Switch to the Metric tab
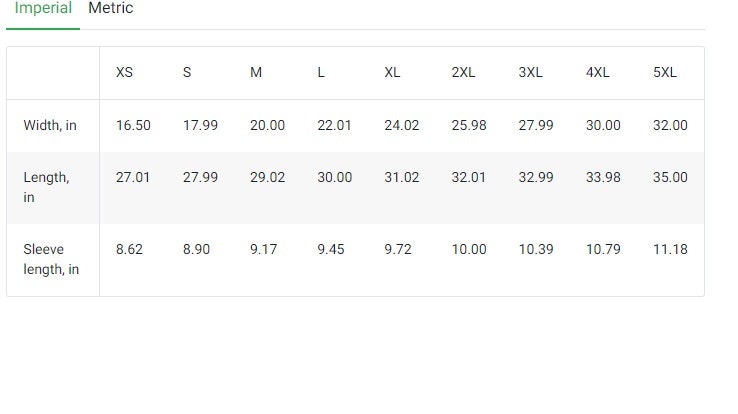738x414 pixels. coord(111,8)
